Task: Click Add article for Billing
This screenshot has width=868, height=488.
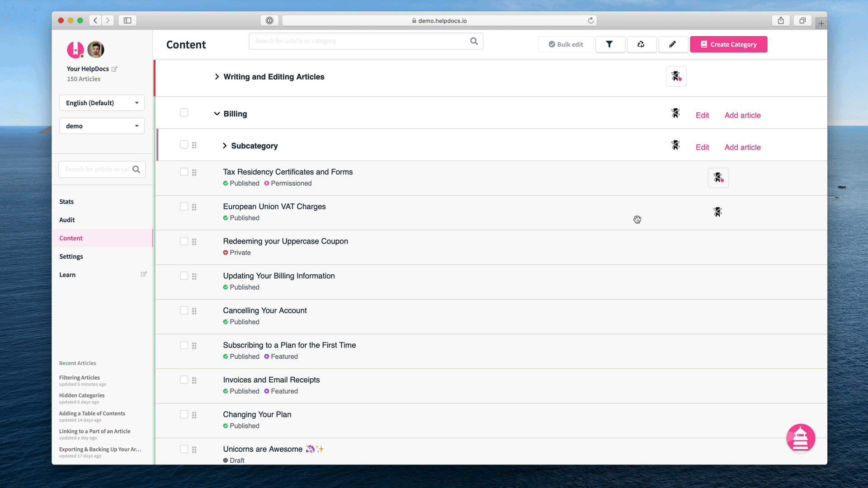Action: (742, 115)
